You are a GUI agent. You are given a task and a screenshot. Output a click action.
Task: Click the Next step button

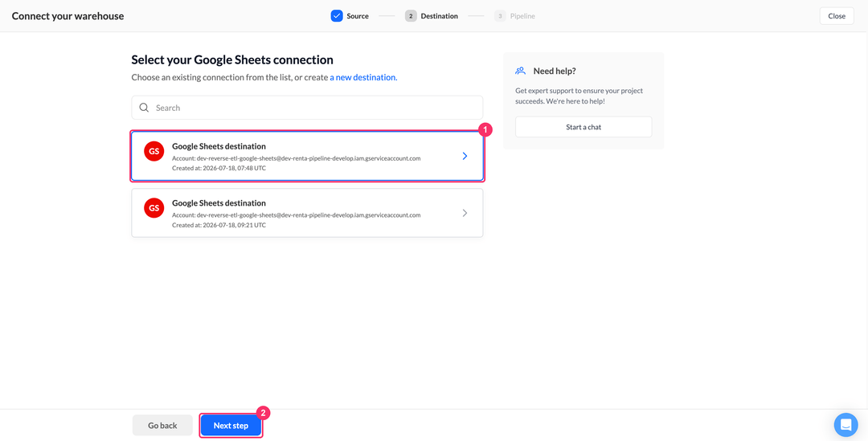point(231,426)
